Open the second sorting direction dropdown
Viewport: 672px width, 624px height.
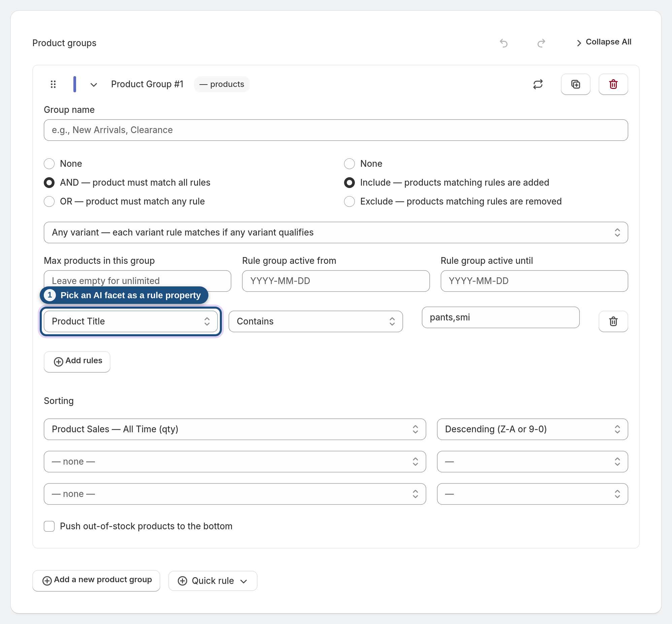tap(532, 462)
